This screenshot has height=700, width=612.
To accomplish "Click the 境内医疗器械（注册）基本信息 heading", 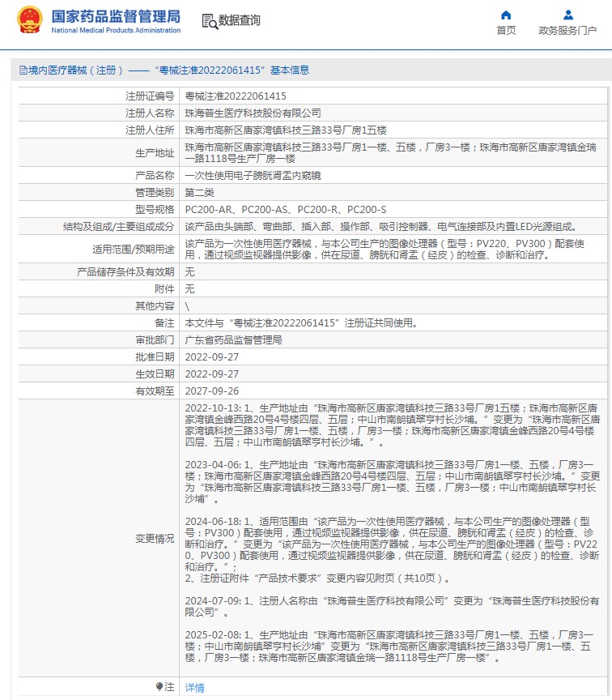I will click(x=164, y=70).
